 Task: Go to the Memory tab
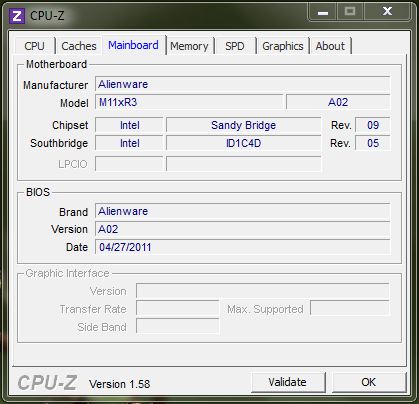pyautogui.click(x=189, y=46)
